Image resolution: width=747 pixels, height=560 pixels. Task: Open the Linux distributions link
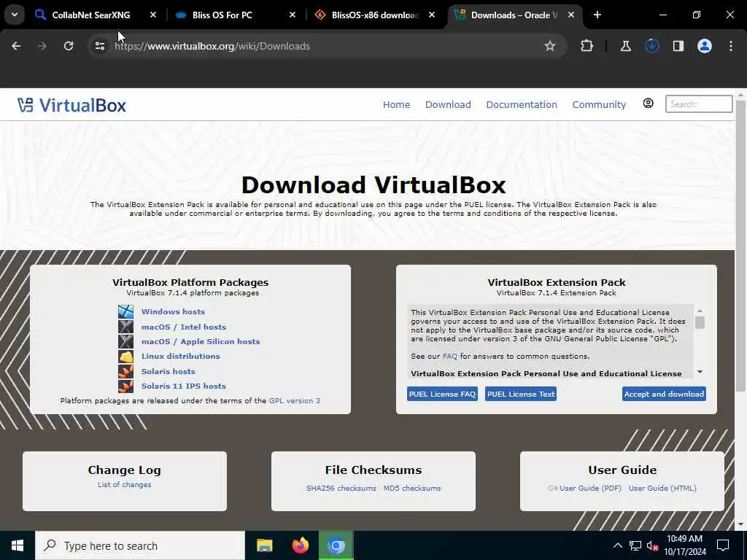point(181,356)
